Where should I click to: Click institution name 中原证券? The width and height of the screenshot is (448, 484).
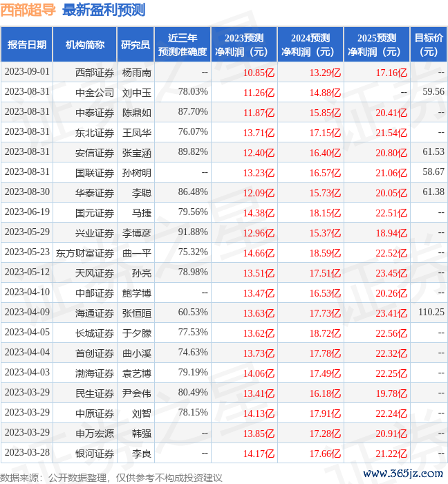click(x=95, y=414)
